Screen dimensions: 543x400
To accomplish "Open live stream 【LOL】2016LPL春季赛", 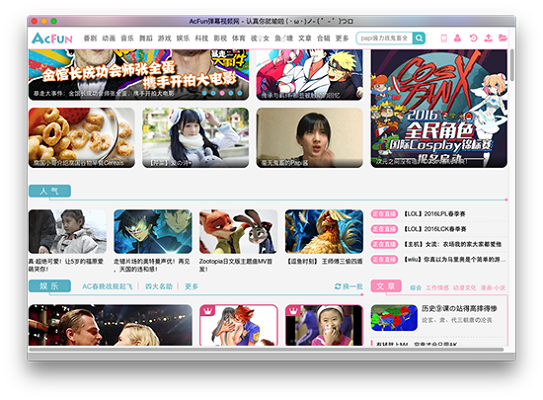I will (x=435, y=214).
